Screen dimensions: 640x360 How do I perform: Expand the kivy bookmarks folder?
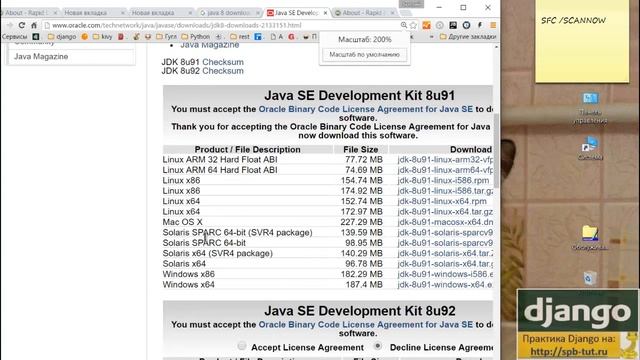tap(102, 37)
